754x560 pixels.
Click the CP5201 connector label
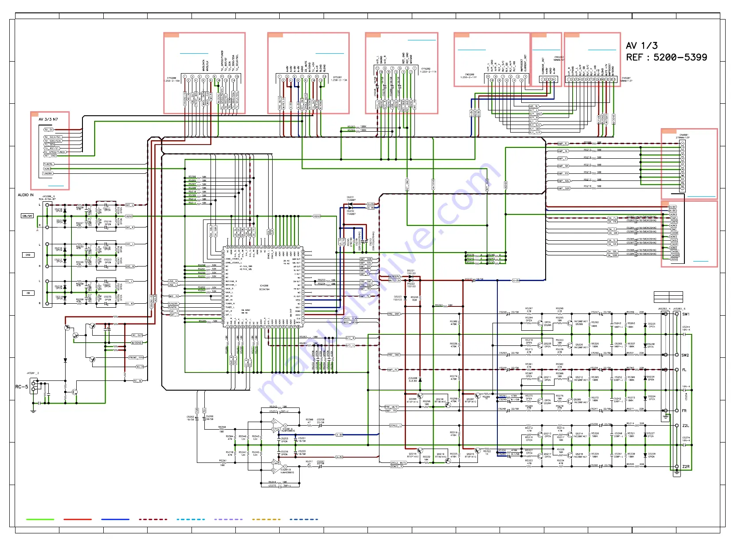tap(337, 77)
